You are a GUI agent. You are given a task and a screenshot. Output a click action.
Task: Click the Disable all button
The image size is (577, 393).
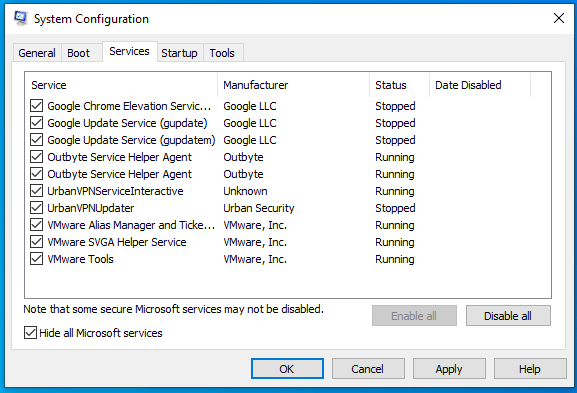pos(508,316)
